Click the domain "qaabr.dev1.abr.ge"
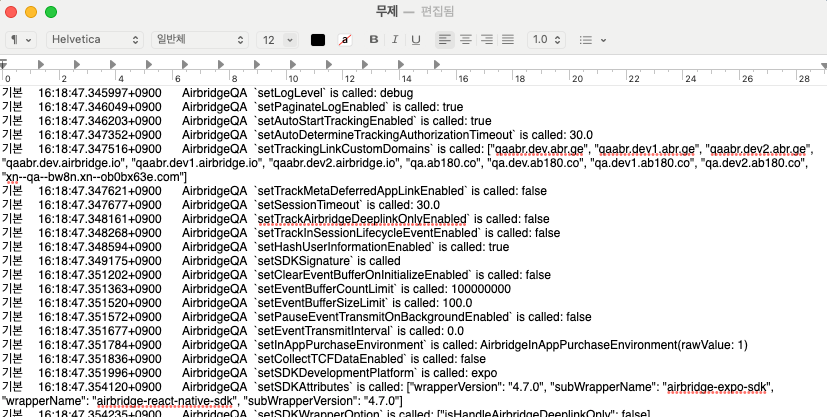 [648, 149]
